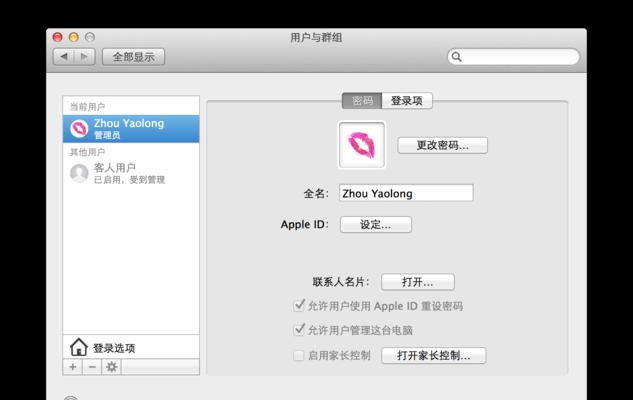Screen dimensions: 633x400
Task: Click the search field in toolbar
Action: pyautogui.click(x=514, y=57)
